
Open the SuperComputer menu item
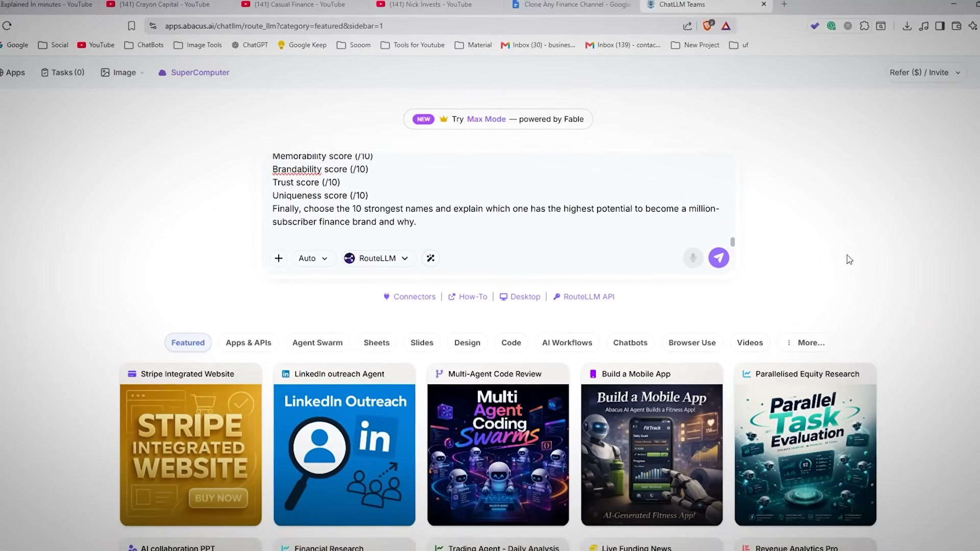point(194,72)
